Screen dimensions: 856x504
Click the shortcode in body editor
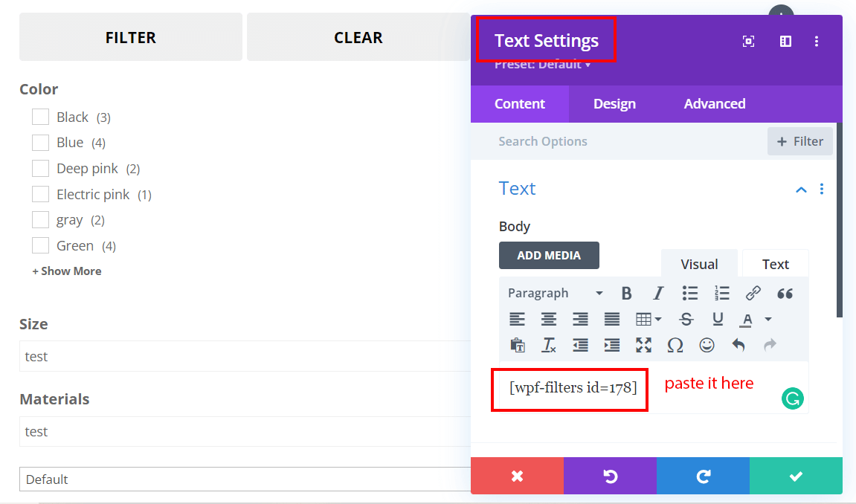pos(573,388)
